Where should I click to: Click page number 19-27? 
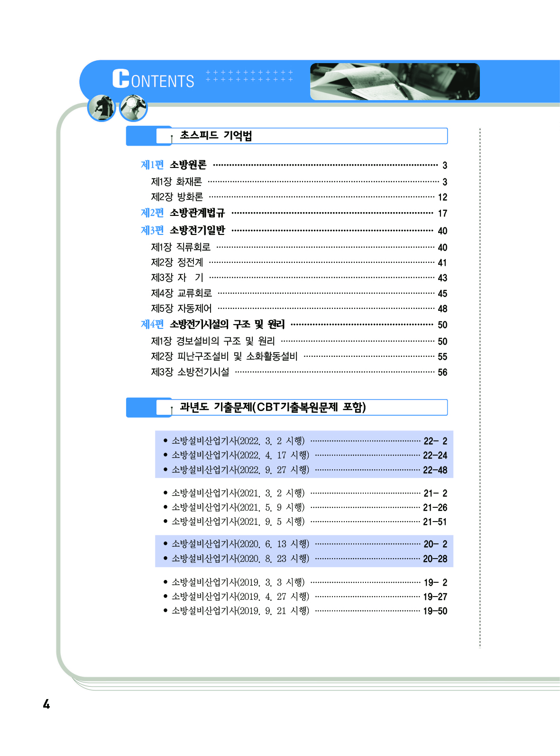(x=435, y=597)
